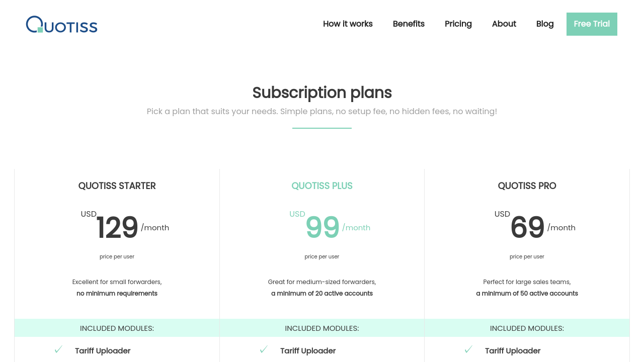Click the Subscription plans heading
The width and height of the screenshot is (644, 362).
322,93
